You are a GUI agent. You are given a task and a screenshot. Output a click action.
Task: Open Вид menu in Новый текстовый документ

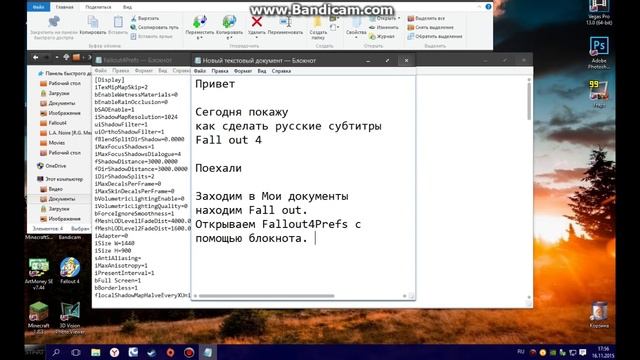(x=262, y=71)
